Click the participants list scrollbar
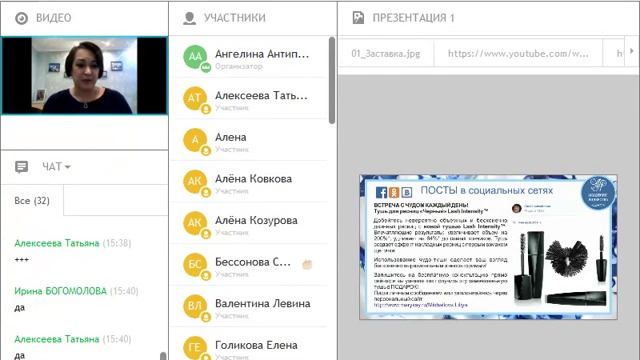The image size is (640, 360). (x=332, y=80)
